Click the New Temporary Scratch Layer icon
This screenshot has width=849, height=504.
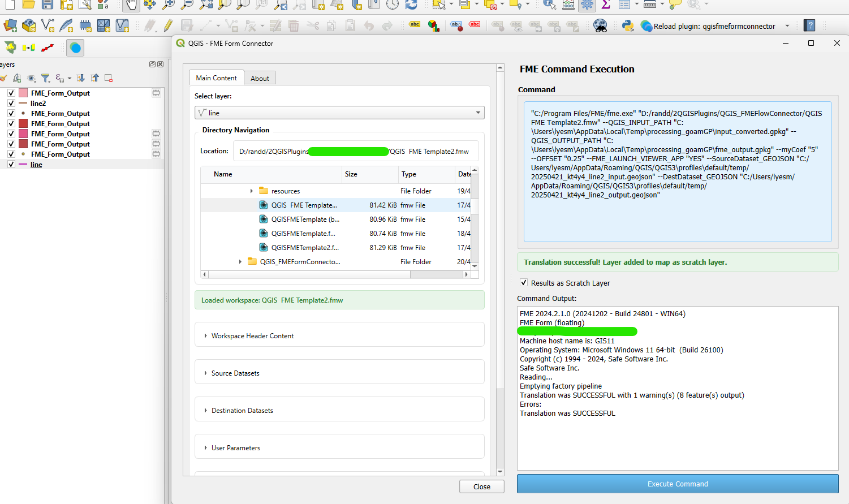click(85, 26)
